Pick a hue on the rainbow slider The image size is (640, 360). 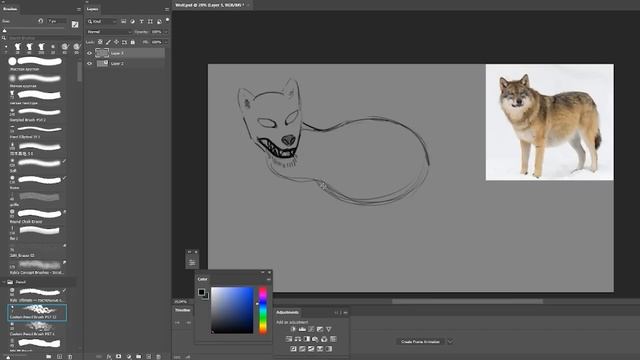[x=263, y=311]
